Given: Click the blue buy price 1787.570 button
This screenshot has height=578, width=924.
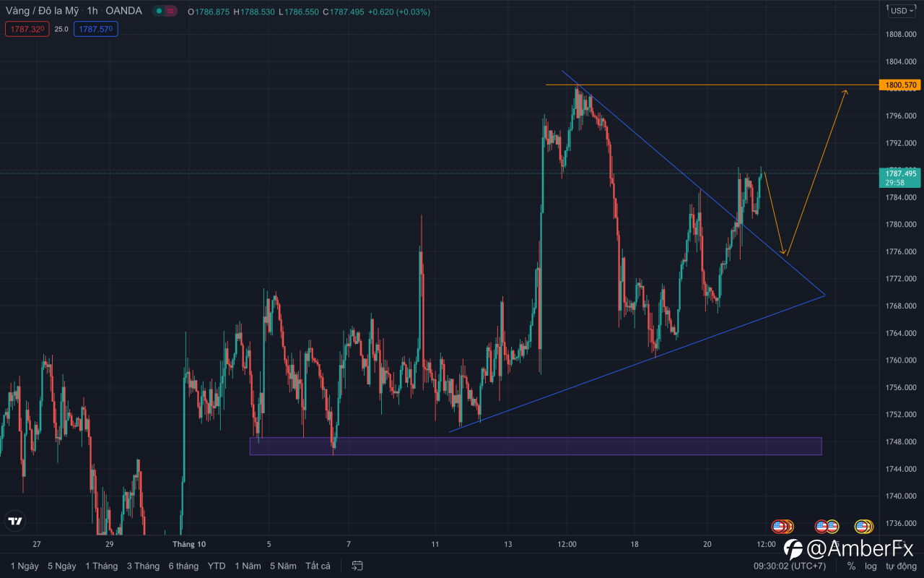Looking at the screenshot, I should click(95, 29).
